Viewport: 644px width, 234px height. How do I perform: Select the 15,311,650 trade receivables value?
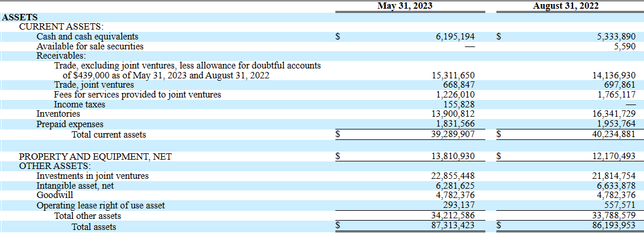tap(453, 75)
